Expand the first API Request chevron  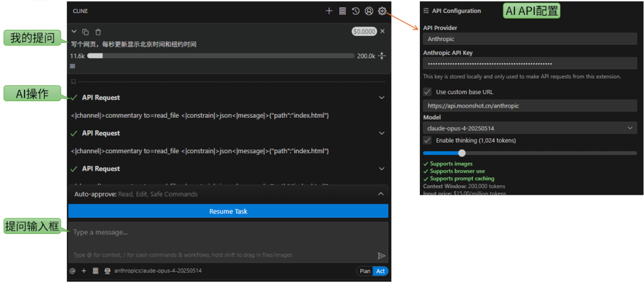click(x=382, y=98)
